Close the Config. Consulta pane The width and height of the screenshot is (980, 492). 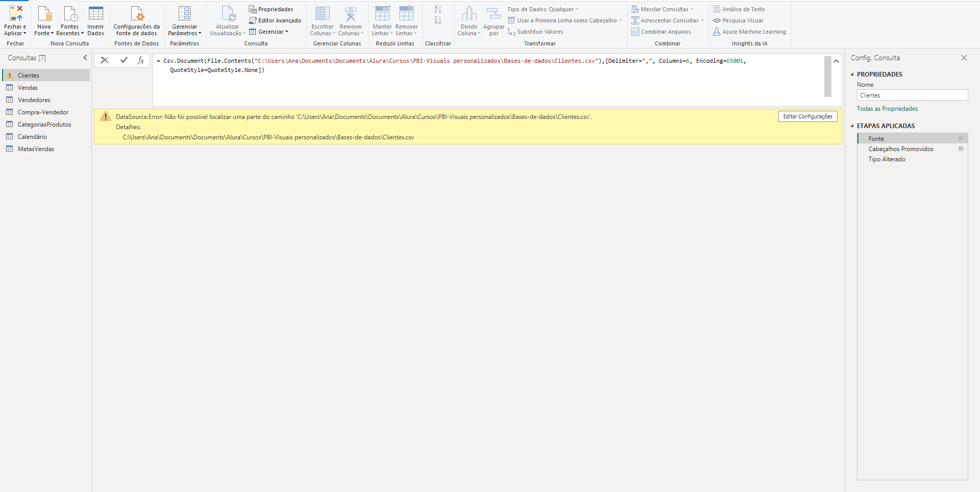(x=964, y=58)
